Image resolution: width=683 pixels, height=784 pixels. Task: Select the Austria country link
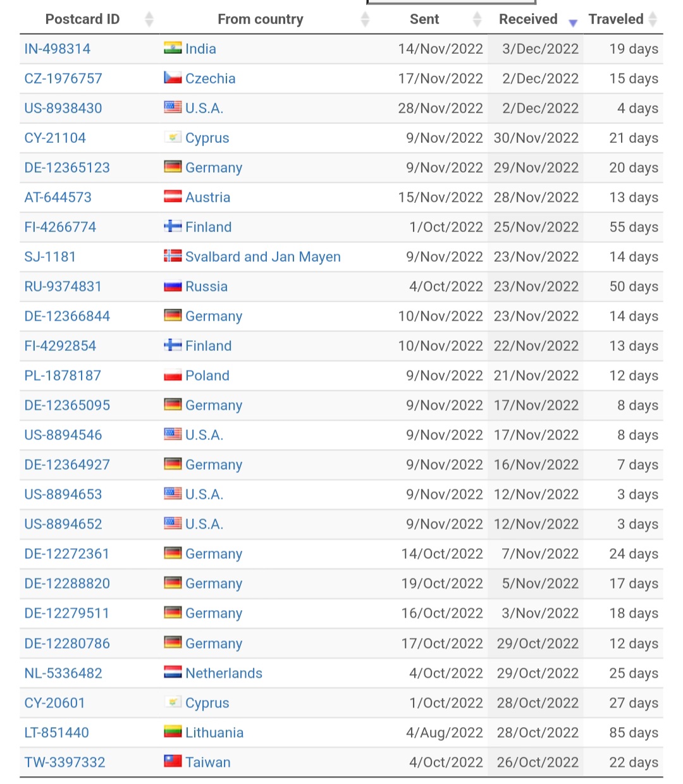(x=208, y=197)
